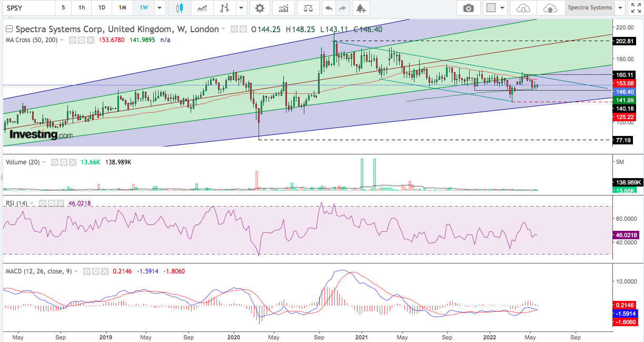Switch to the 1M timeframe
This screenshot has width=644, height=342.
click(x=122, y=8)
